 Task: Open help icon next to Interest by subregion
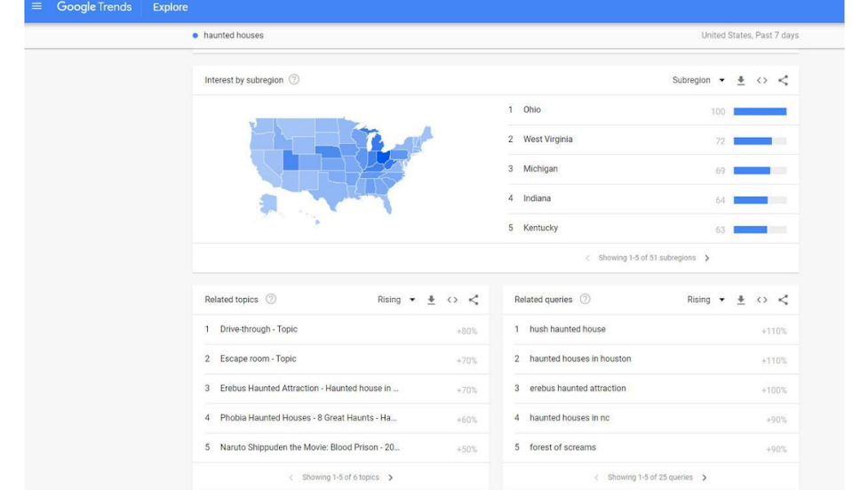tap(294, 80)
